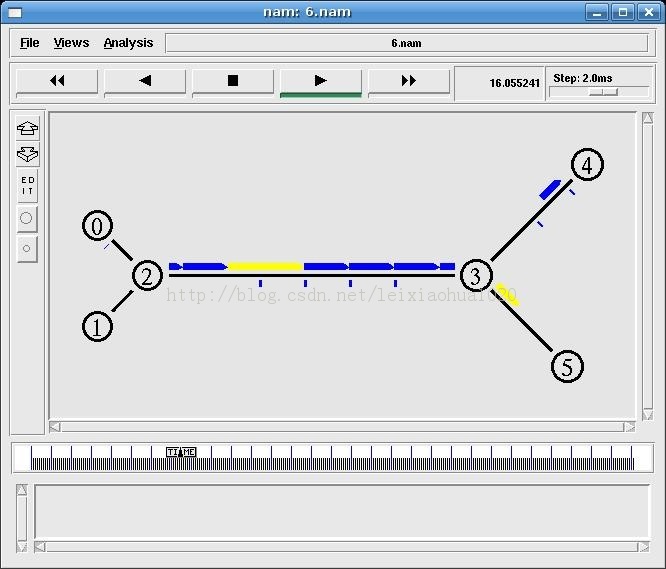Click the zoom in up-arrow icon

click(x=28, y=128)
